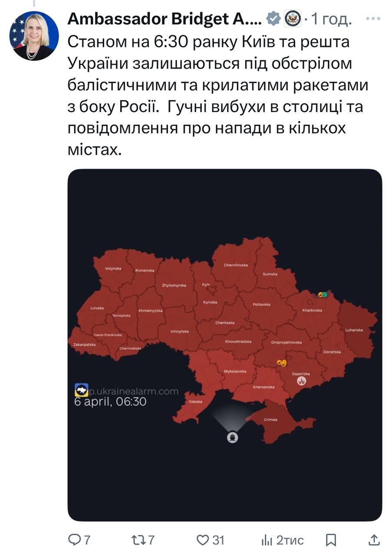Click the orange icon below Dnipropetrovska

(x=282, y=362)
